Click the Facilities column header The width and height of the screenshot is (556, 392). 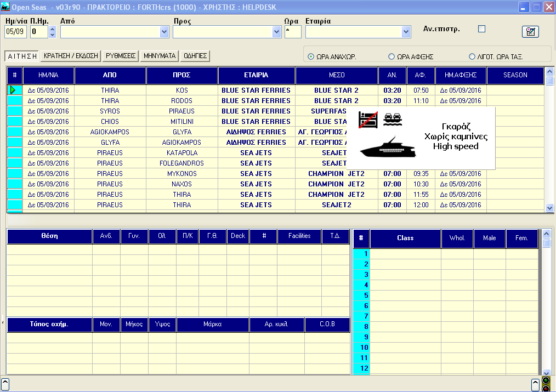coord(299,236)
